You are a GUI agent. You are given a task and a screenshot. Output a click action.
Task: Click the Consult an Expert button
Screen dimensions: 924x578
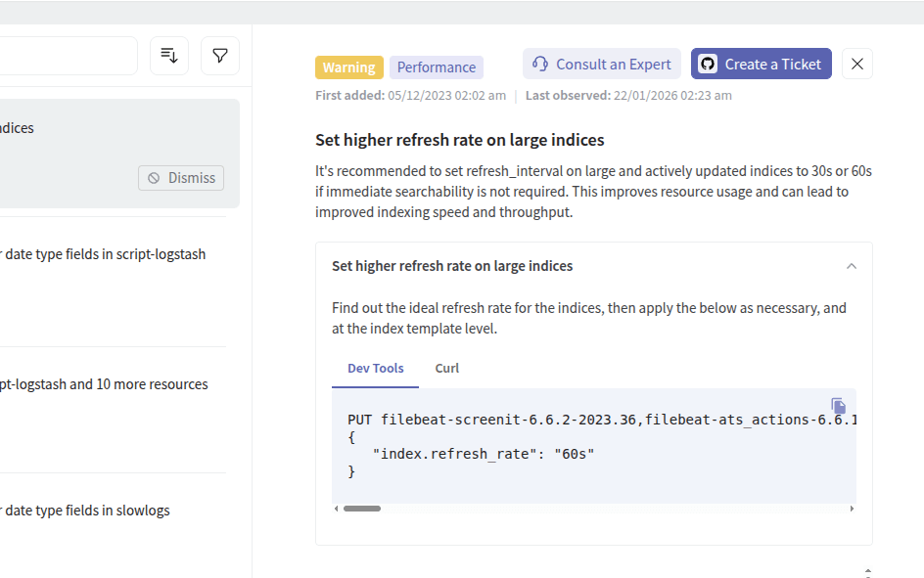coord(601,63)
